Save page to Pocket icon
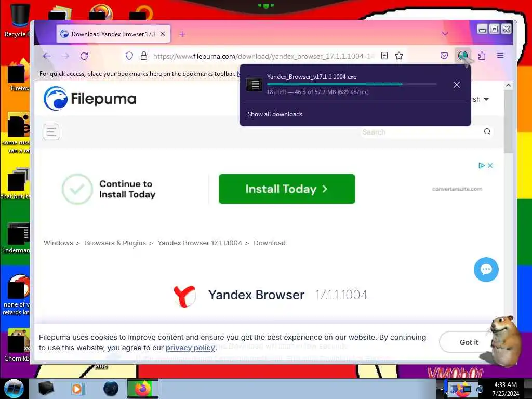Viewport: 532px width, 399px height. 444,56
